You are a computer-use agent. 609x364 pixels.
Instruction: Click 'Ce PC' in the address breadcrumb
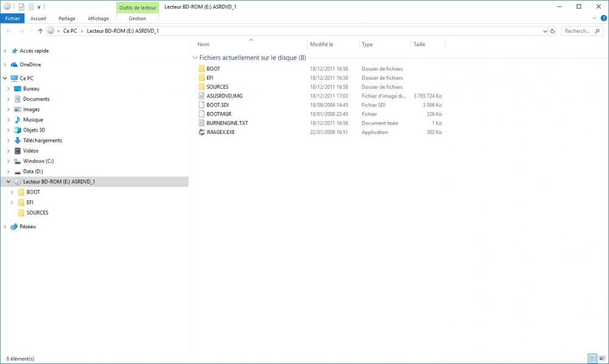69,31
